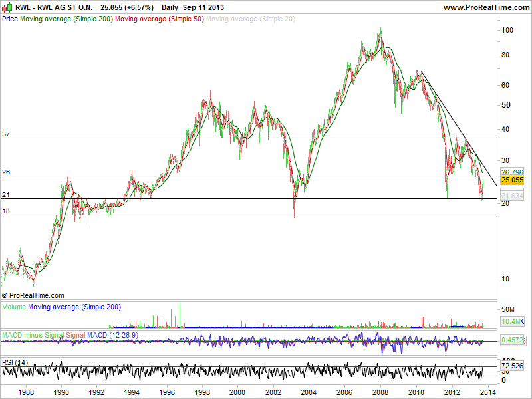The width and height of the screenshot is (532, 399).
Task: Click the "100" price axis label
Action: [x=507, y=30]
